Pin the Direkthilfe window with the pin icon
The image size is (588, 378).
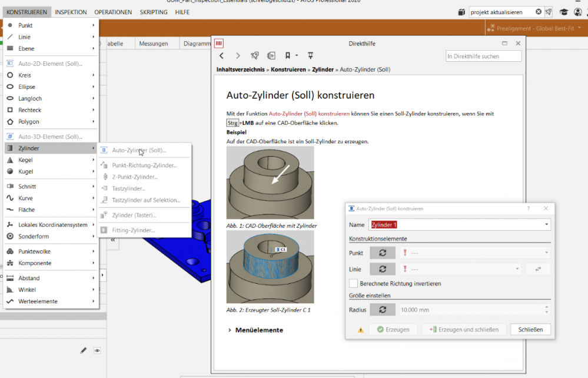311,56
